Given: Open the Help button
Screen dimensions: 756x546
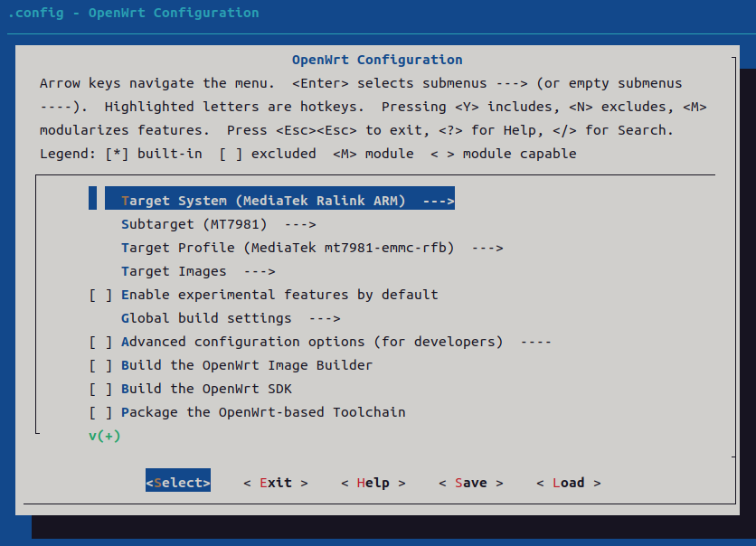Looking at the screenshot, I should (x=373, y=483).
